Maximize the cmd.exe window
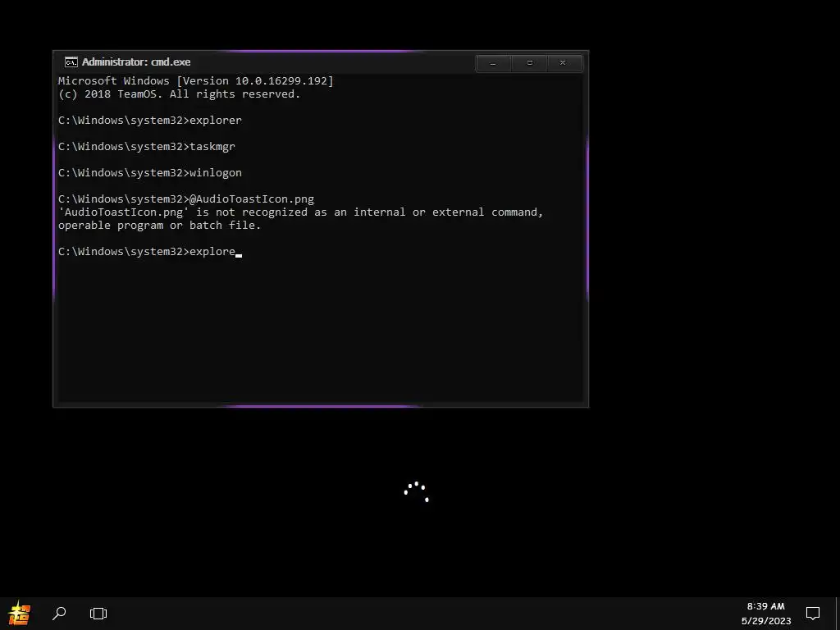Viewport: 840px width, 630px height. point(529,63)
